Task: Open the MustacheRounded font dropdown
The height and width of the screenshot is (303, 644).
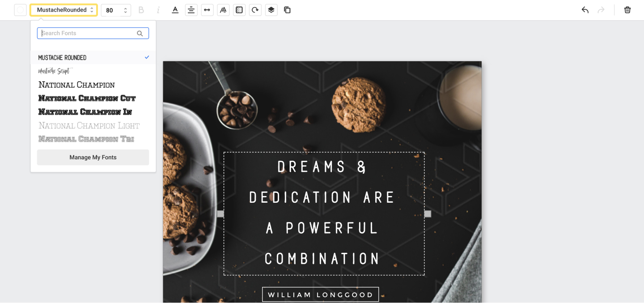Action: click(x=64, y=9)
